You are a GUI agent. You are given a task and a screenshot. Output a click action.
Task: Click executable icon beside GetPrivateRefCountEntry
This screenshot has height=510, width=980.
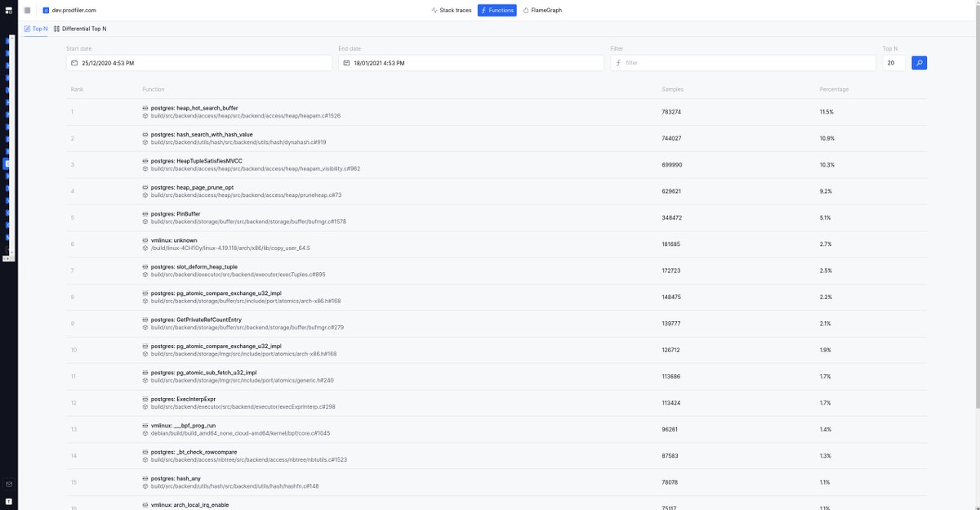coord(145,320)
